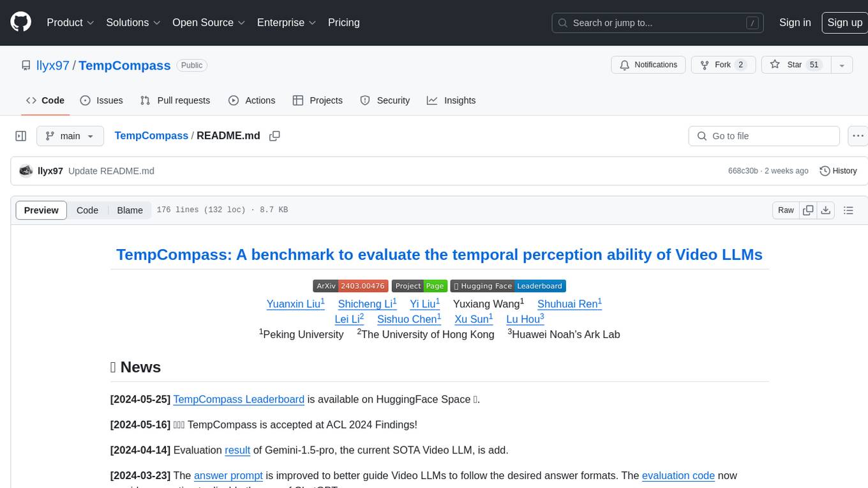Image resolution: width=868 pixels, height=488 pixels.
Task: Open the Pricing page
Action: coord(344,22)
